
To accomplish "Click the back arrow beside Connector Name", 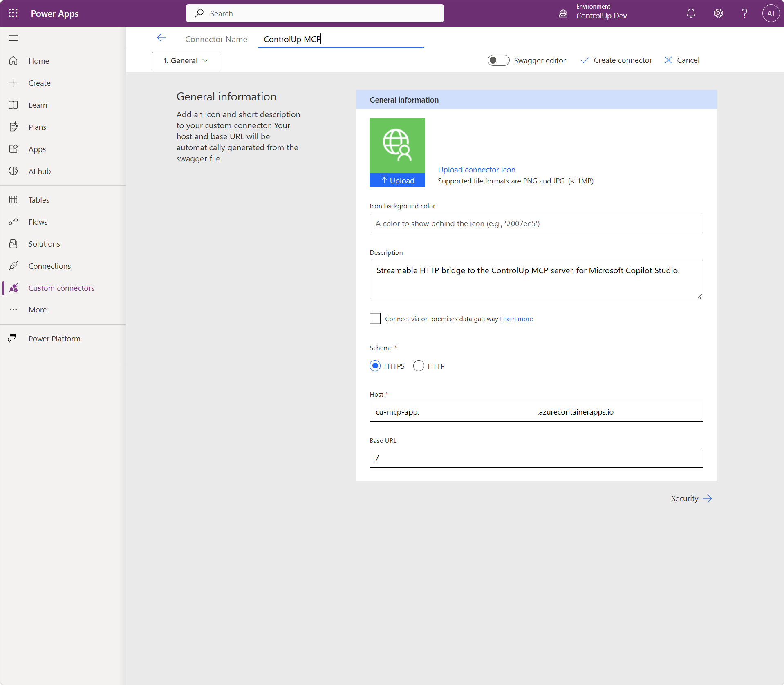I will click(x=161, y=38).
